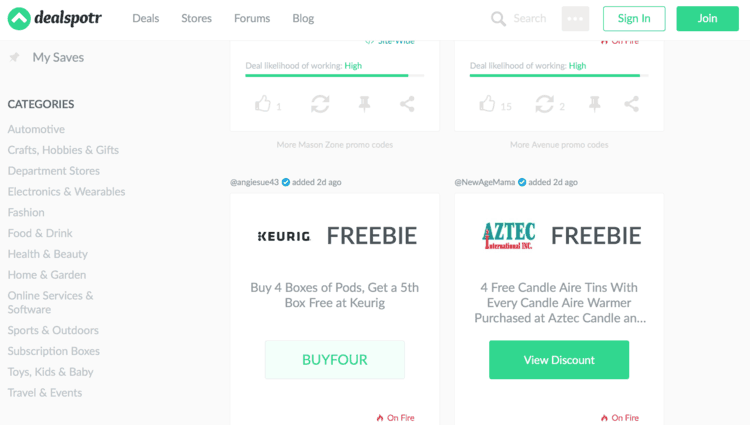The width and height of the screenshot is (750, 425).
Task: Open the dealspotr home logo
Action: 55,19
